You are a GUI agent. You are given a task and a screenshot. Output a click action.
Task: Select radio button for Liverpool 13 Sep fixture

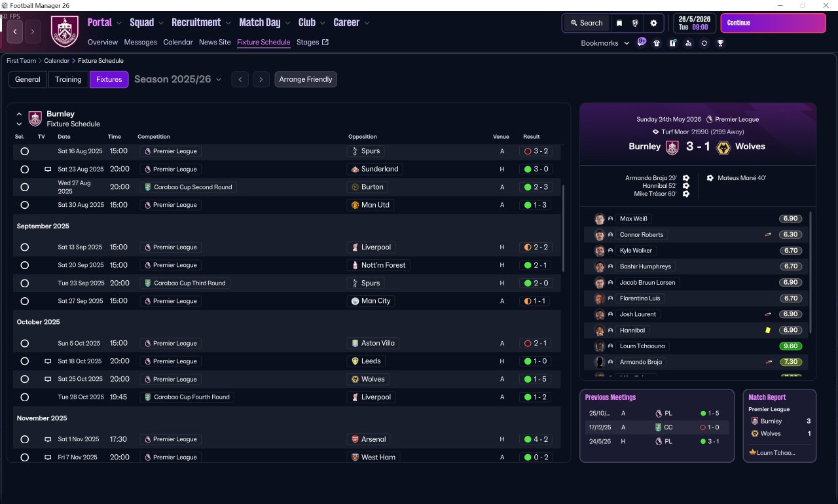tap(24, 247)
